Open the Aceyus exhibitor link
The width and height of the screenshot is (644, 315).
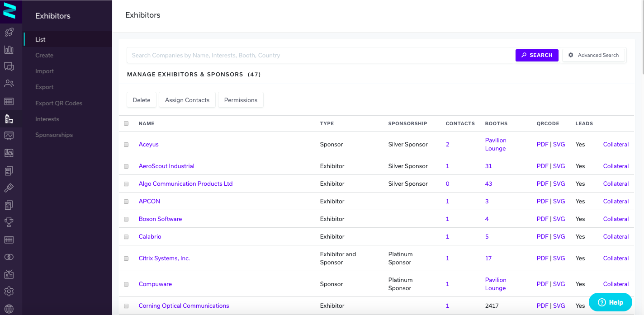pyautogui.click(x=148, y=145)
